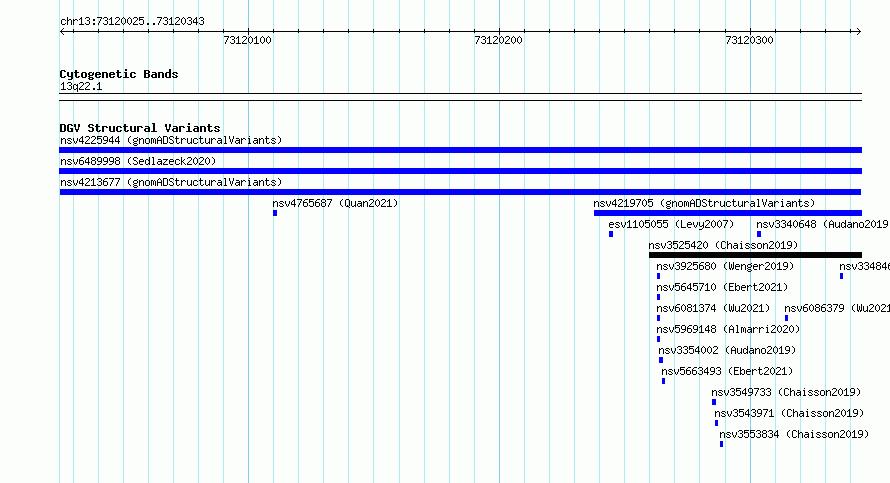The height and width of the screenshot is (483, 890).
Task: Open the nsv3543971 (Chaisson2019) label
Action: pos(789,413)
